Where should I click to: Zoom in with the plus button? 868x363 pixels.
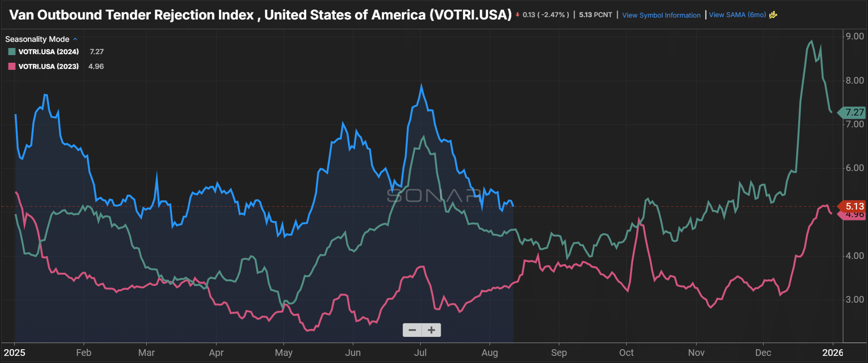coord(431,330)
